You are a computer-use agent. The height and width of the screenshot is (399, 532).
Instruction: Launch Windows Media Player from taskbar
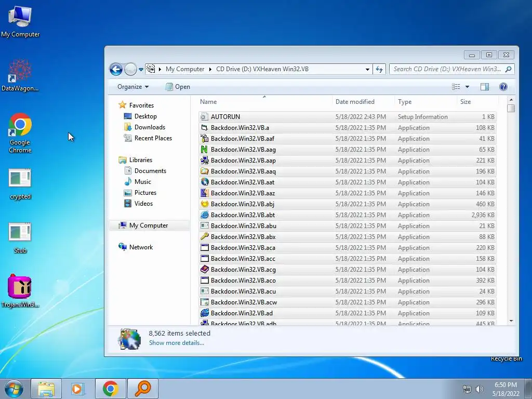tap(77, 389)
